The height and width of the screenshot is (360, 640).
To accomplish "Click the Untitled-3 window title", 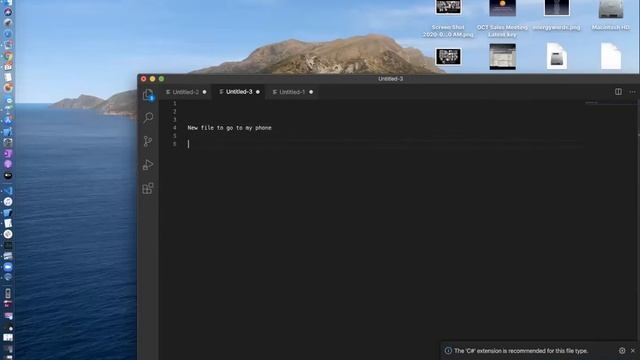I will [390, 79].
